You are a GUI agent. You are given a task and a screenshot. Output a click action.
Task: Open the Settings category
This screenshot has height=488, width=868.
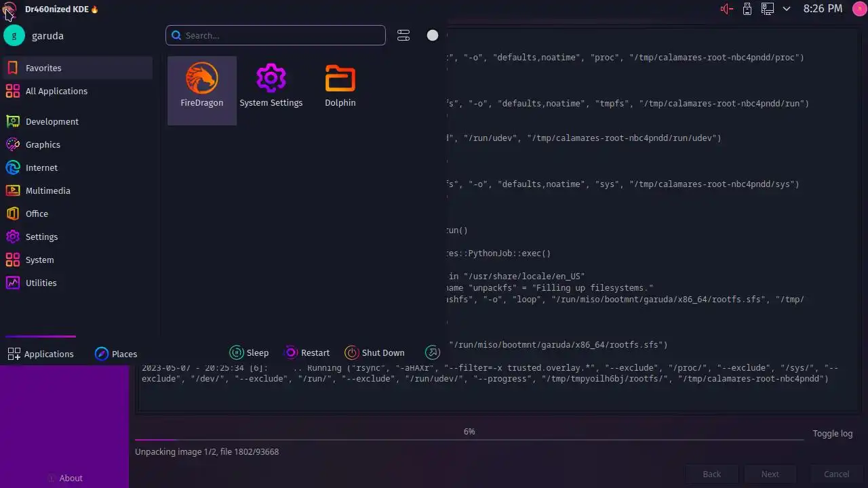click(x=78, y=237)
